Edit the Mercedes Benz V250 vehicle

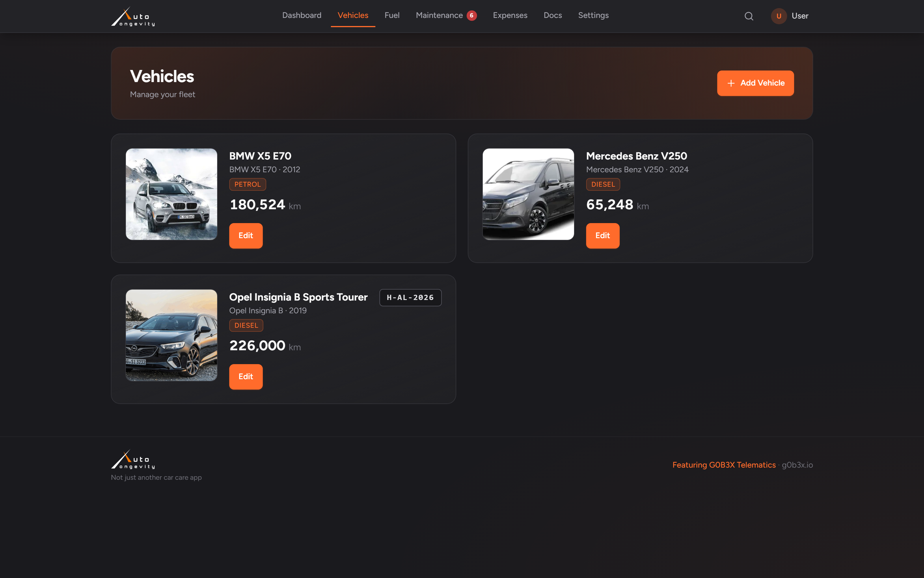[603, 236]
